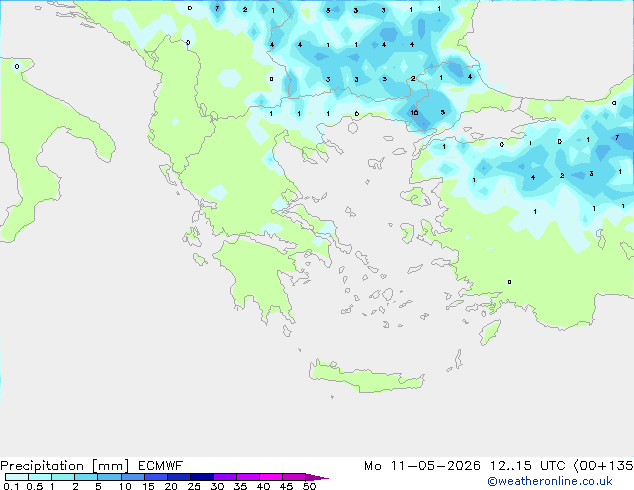Screen dimensions: 634x490
Task: Select the 25–30 mm dark navy swatch
Action: 202,477
